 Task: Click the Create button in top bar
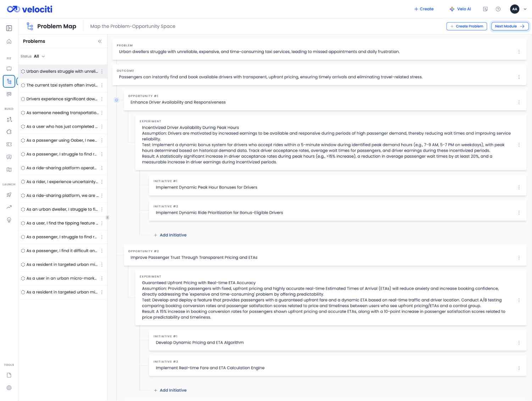tap(424, 9)
